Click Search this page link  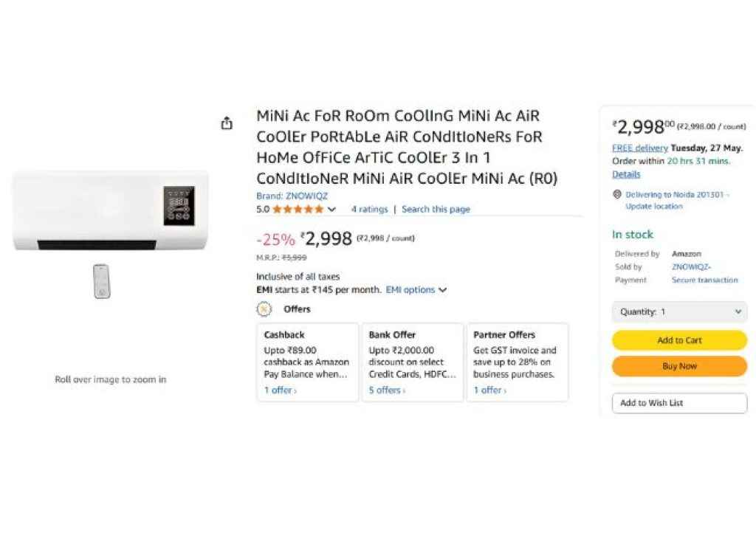(x=436, y=210)
